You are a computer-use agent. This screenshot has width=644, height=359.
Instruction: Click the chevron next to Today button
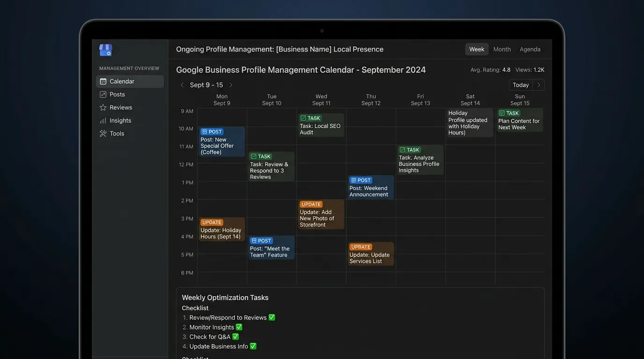point(539,85)
